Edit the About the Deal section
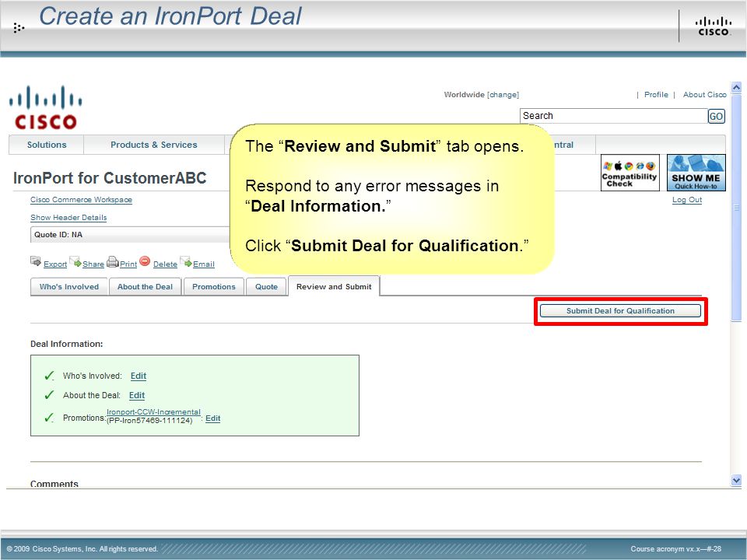The width and height of the screenshot is (747, 560). (137, 395)
